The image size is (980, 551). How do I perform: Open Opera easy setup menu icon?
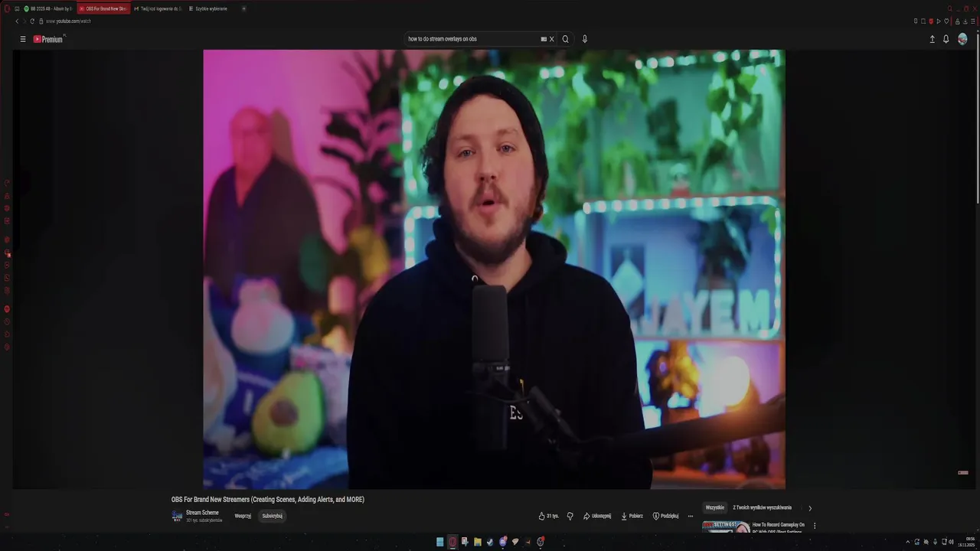coord(973,21)
